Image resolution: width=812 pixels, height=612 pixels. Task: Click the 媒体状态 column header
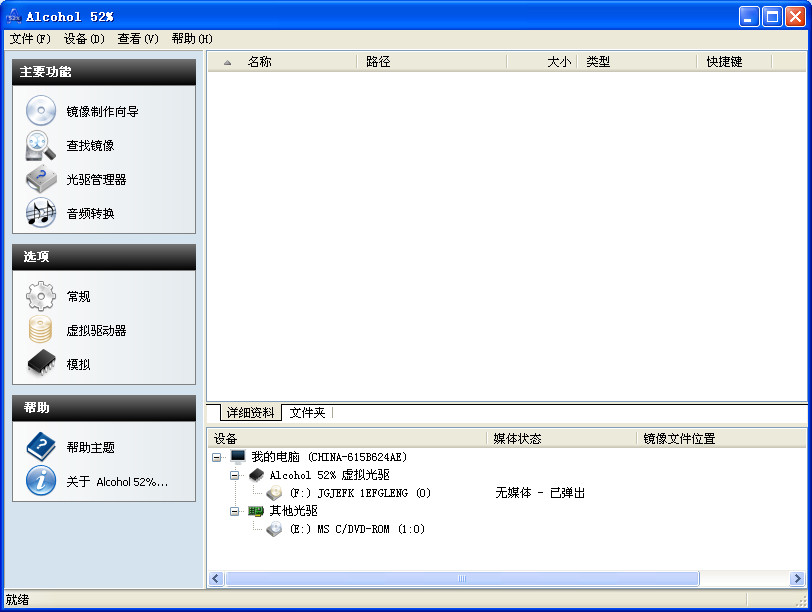(x=561, y=439)
